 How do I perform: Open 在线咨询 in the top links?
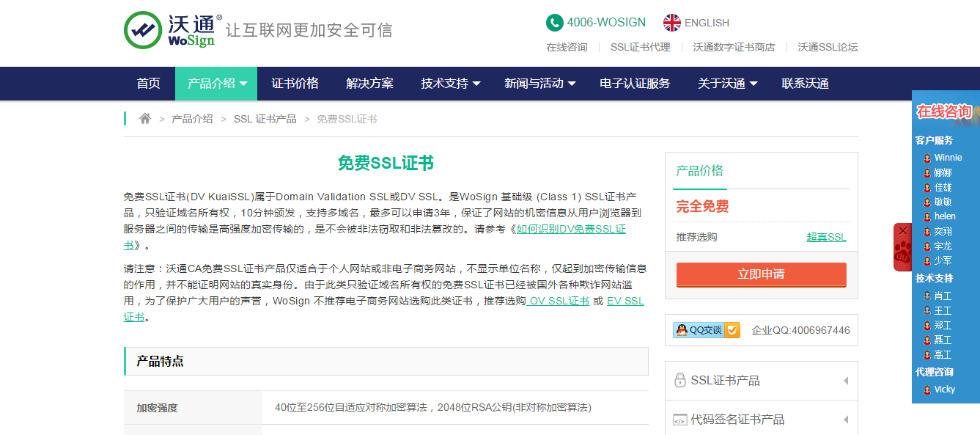coord(567,47)
